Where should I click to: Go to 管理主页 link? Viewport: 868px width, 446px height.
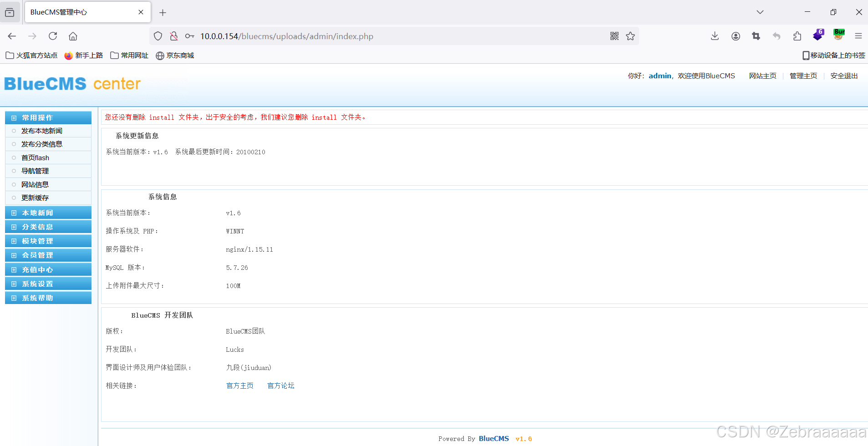(803, 76)
